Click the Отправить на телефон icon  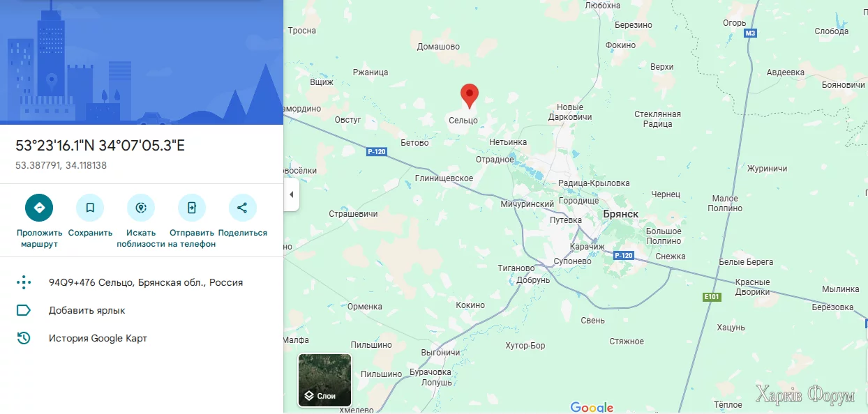click(x=192, y=208)
